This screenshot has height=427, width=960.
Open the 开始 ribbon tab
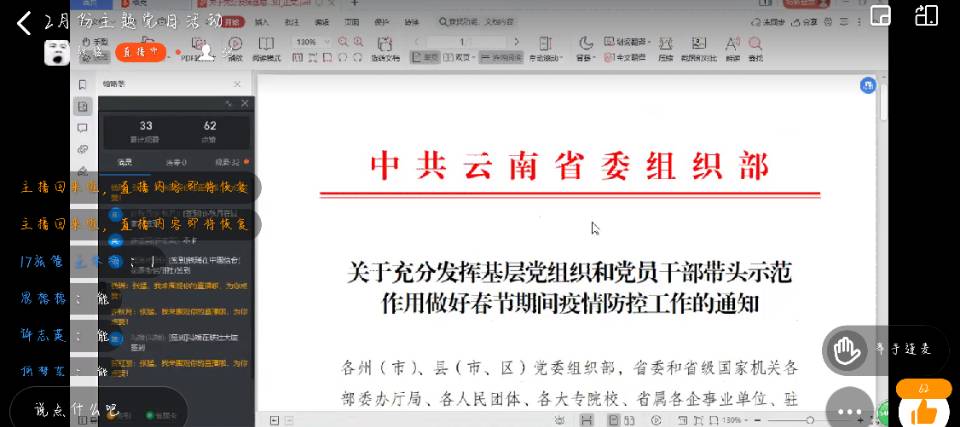click(x=232, y=22)
